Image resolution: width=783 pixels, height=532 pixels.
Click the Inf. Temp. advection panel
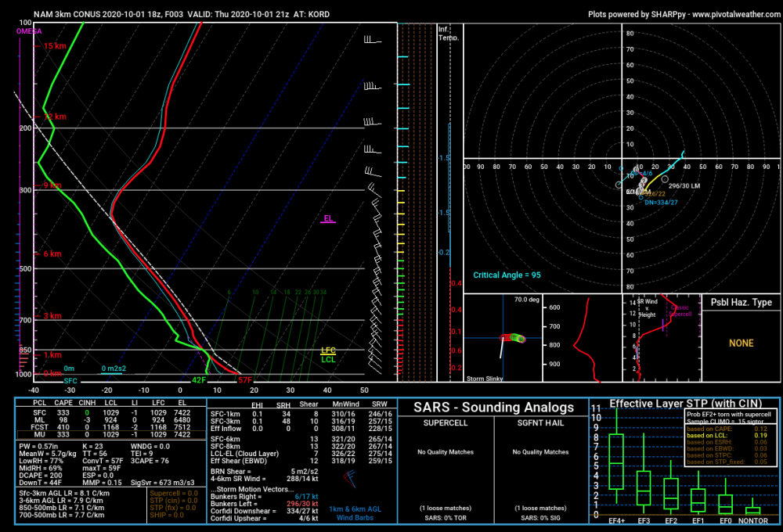[450, 202]
